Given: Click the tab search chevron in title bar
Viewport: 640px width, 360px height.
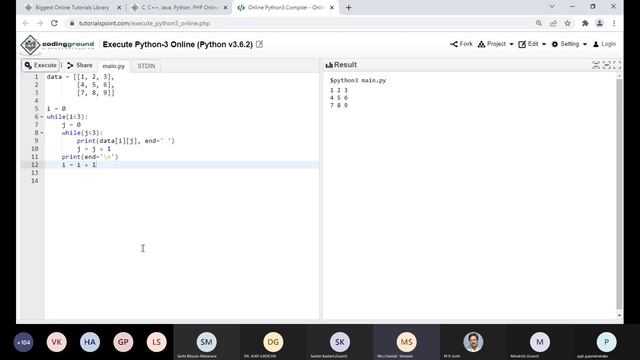Looking at the screenshot, I should [x=552, y=7].
